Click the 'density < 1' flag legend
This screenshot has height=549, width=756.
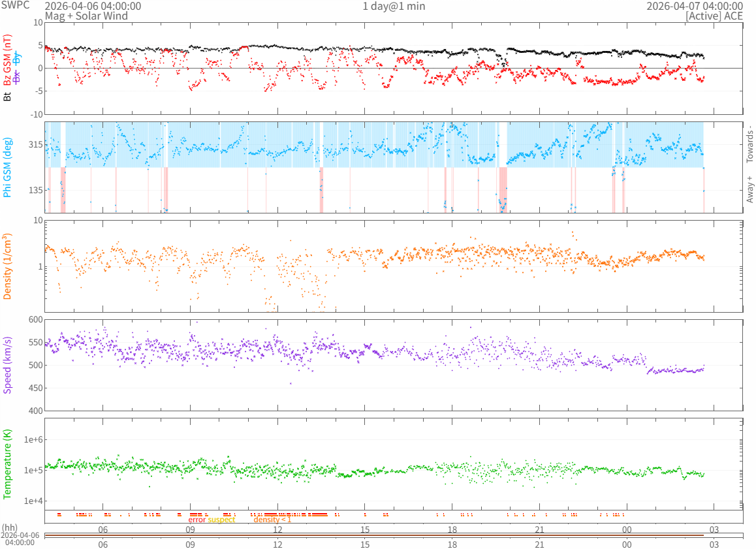(x=272, y=520)
